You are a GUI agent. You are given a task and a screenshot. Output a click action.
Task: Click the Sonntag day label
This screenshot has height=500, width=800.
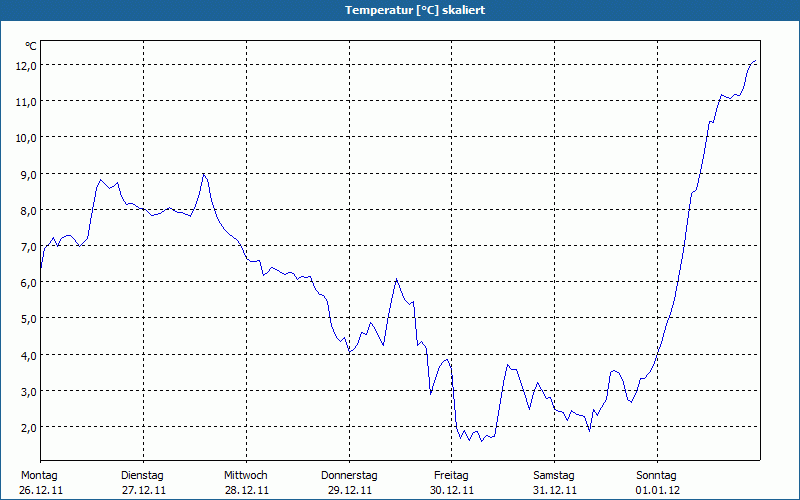pos(657,476)
